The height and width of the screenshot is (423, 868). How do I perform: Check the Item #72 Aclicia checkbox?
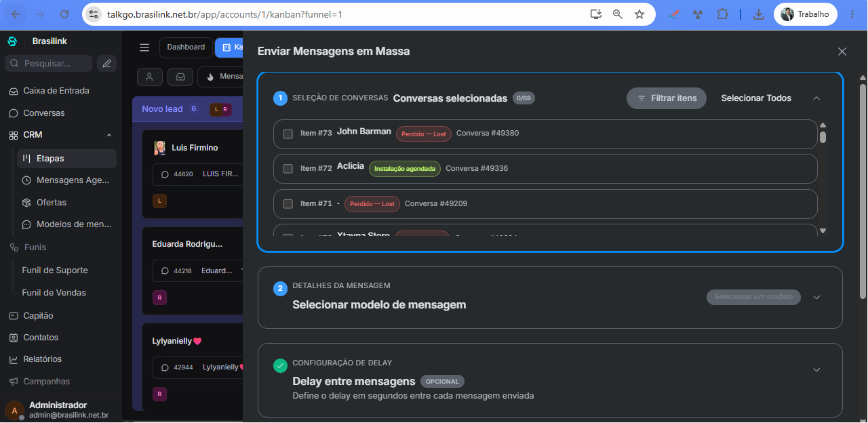tap(288, 168)
